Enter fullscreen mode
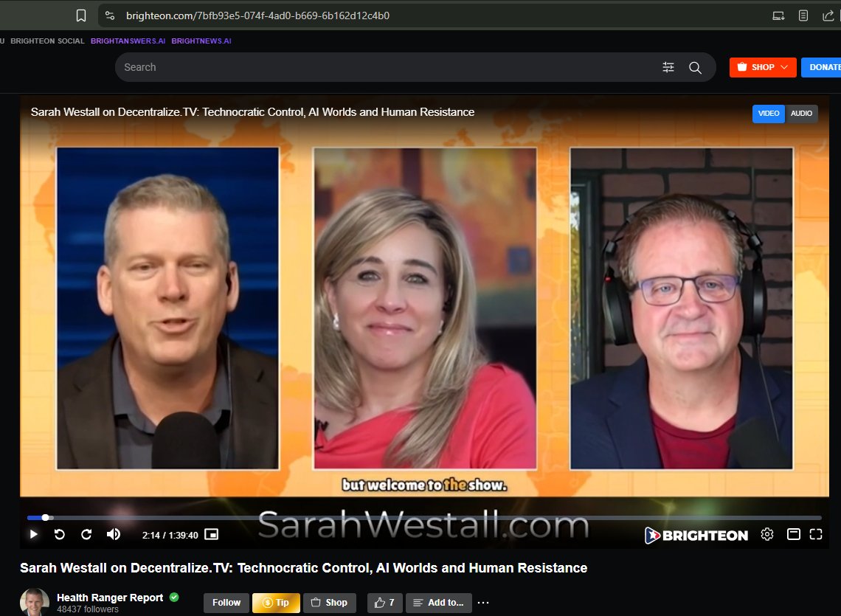Viewport: 841px width, 616px height. pyautogui.click(x=816, y=534)
